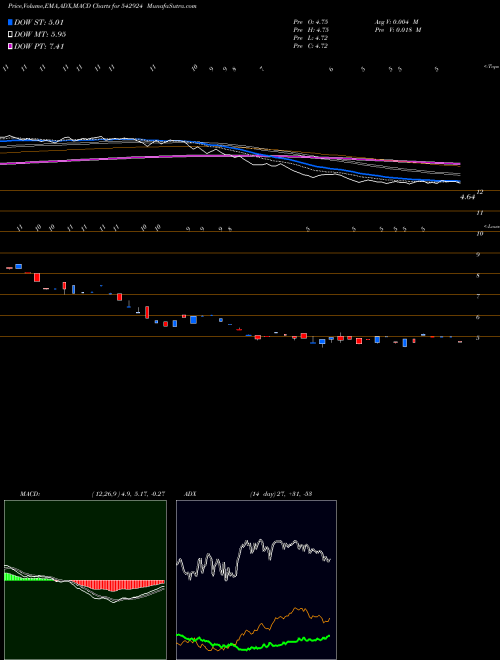Click the 10 price axis label
The height and width of the screenshot is (660, 500).
(x=479, y=234)
